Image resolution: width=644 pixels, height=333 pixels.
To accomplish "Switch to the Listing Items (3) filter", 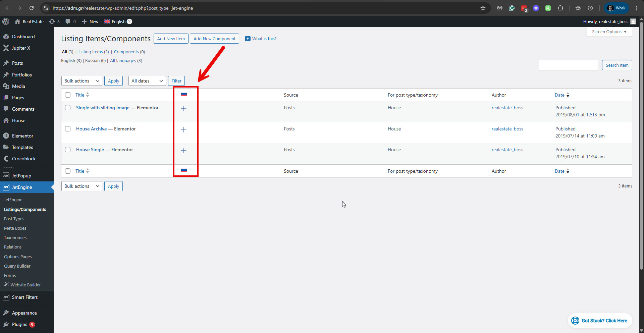I will (x=94, y=52).
